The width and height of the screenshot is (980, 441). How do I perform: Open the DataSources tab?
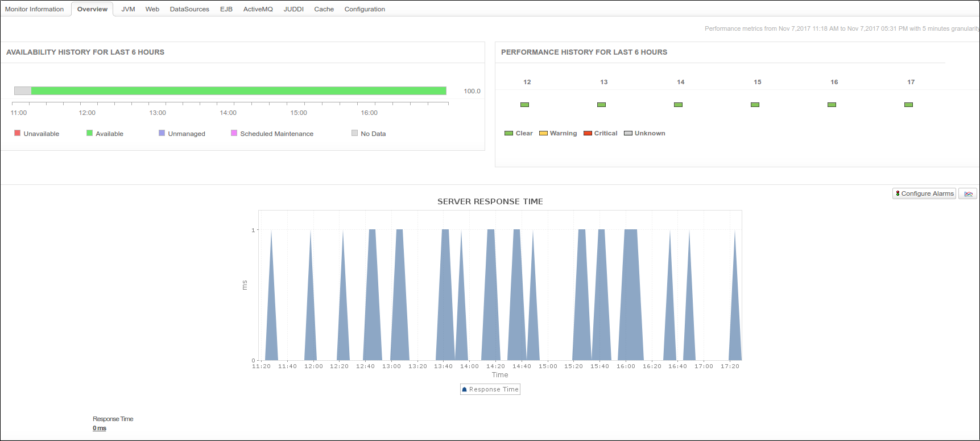tap(189, 9)
